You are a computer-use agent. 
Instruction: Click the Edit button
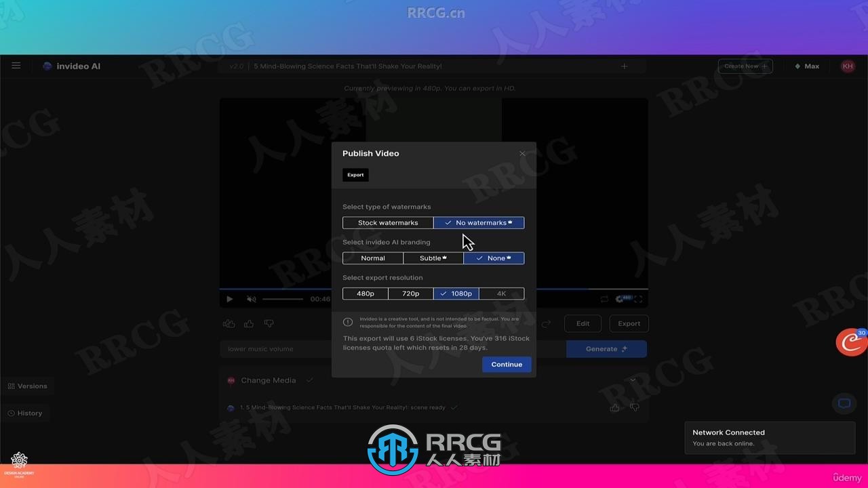click(x=583, y=324)
